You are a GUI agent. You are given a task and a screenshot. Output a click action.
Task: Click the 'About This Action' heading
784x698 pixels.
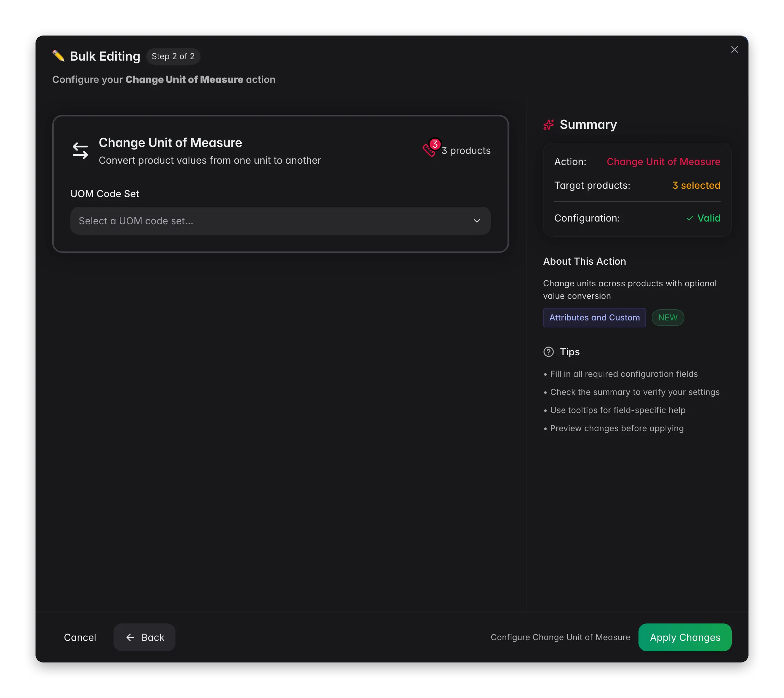[x=585, y=261]
